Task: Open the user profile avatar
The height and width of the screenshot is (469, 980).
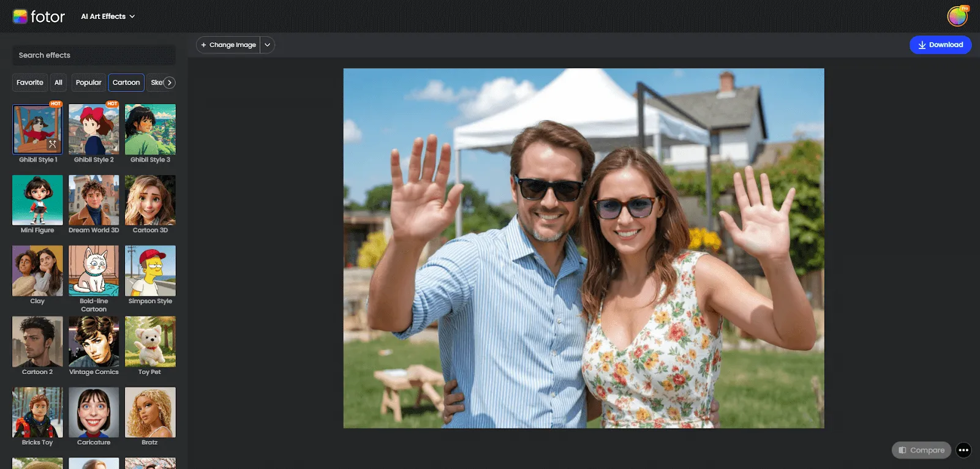Action: pyautogui.click(x=957, y=17)
